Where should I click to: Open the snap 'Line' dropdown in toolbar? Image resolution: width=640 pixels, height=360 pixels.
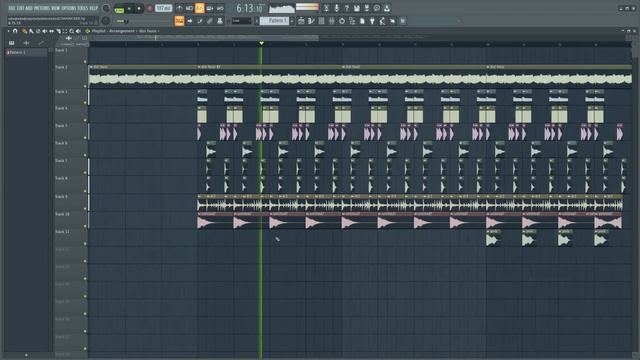(x=242, y=21)
